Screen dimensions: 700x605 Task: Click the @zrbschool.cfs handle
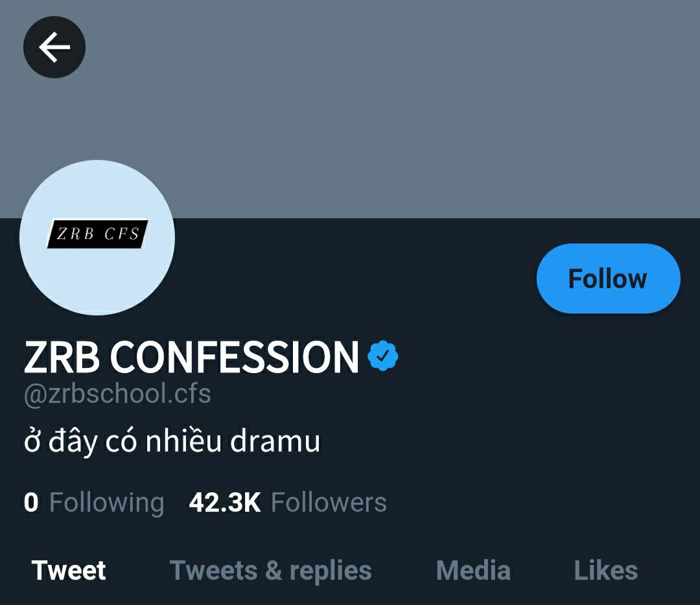click(117, 394)
